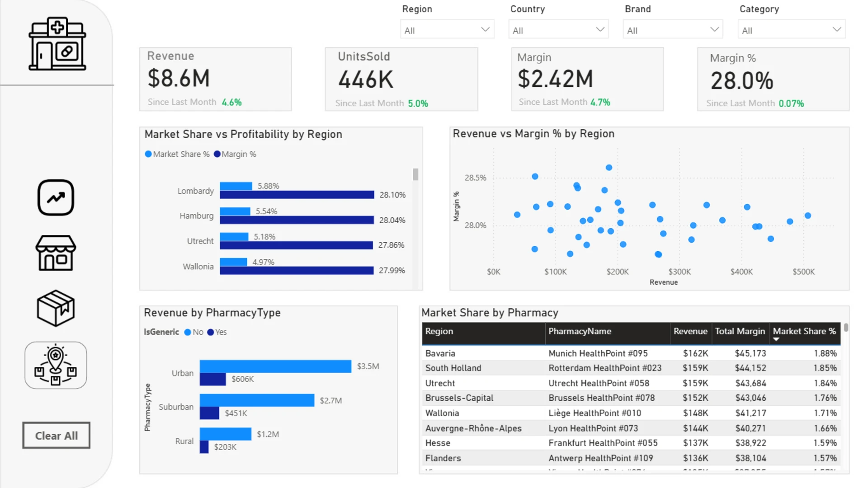Toggle IsGeneric No legend item
868x488 pixels.
click(193, 332)
